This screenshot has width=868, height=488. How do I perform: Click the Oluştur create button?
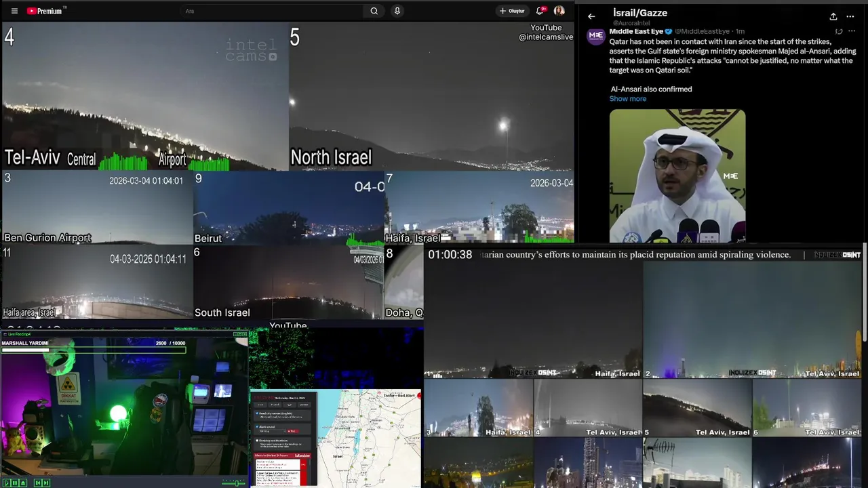pos(512,11)
